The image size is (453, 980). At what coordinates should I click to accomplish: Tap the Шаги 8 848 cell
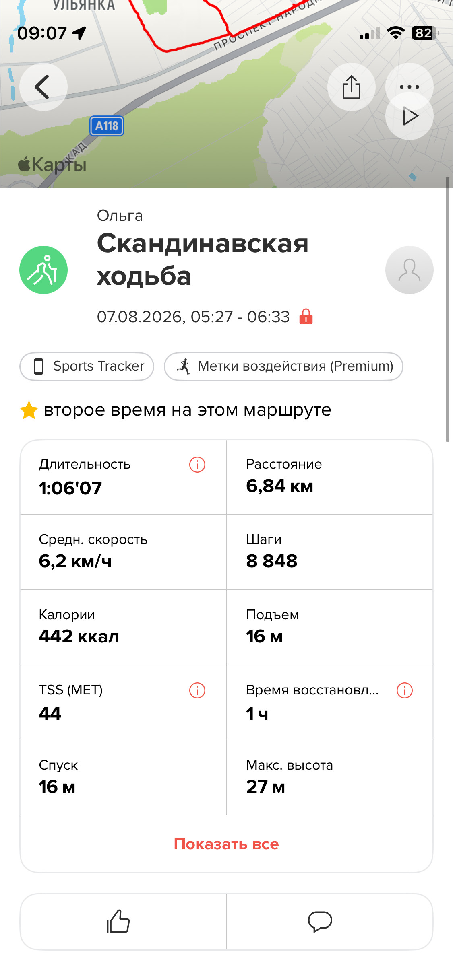coord(329,552)
